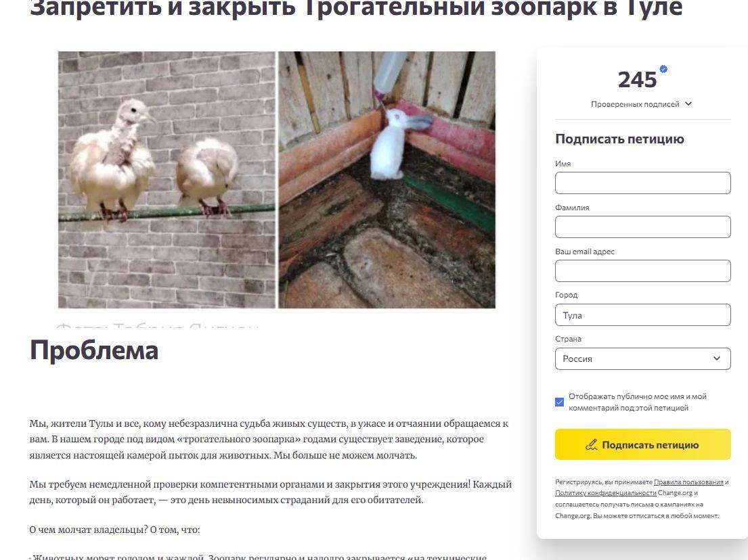Click the Город field containing Тула
The image size is (748, 560).
tap(642, 315)
